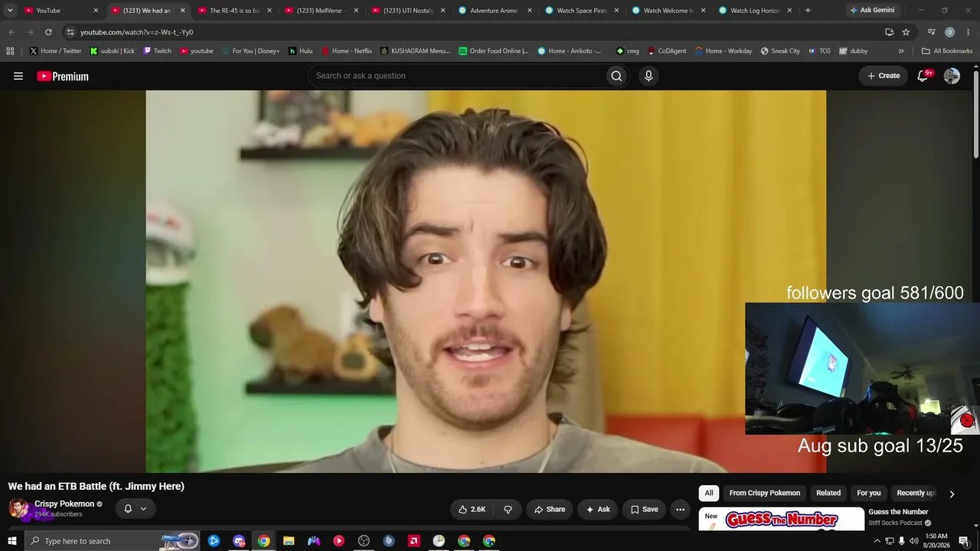980x551 pixels.
Task: Expand the Chrome tab search dropdown
Action: tap(10, 11)
